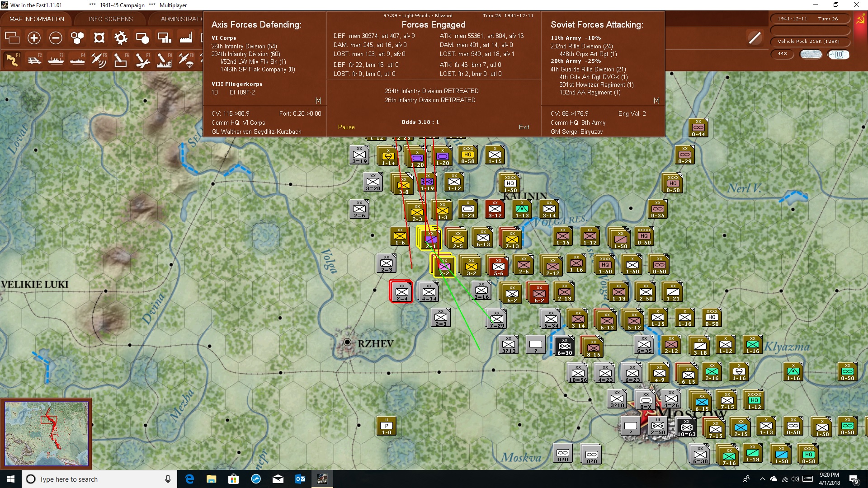Click Pause in the combat report
This screenshot has height=488, width=868.
pos(346,127)
